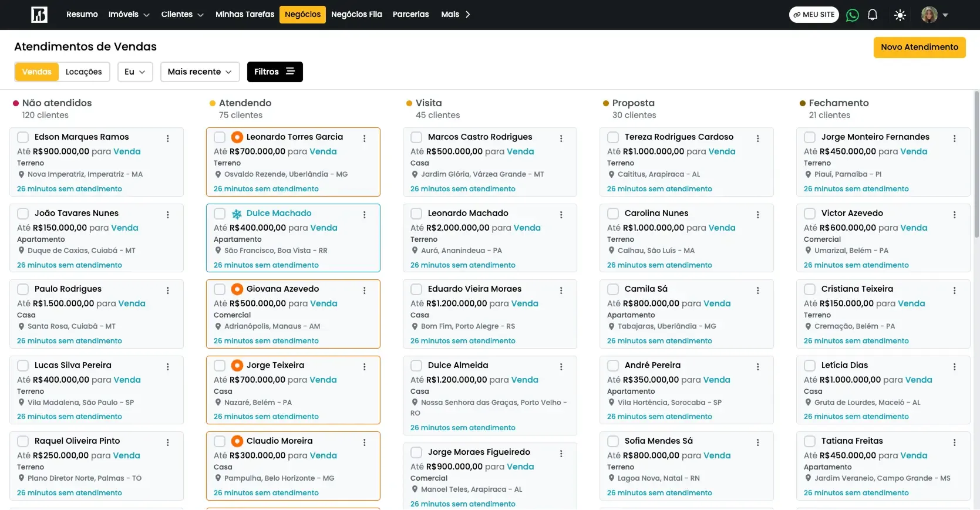The height and width of the screenshot is (510, 980).
Task: Open the Filtros button
Action: pos(275,72)
